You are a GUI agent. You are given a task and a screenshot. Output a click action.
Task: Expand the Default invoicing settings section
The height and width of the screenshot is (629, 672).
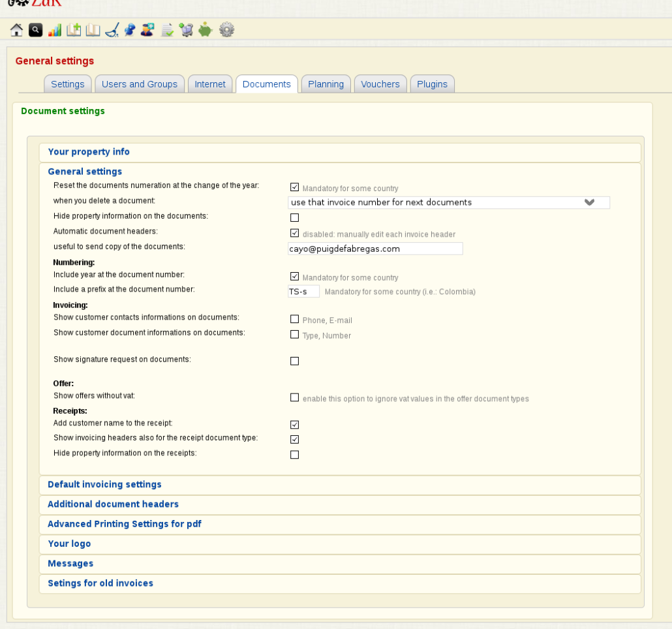pos(104,485)
